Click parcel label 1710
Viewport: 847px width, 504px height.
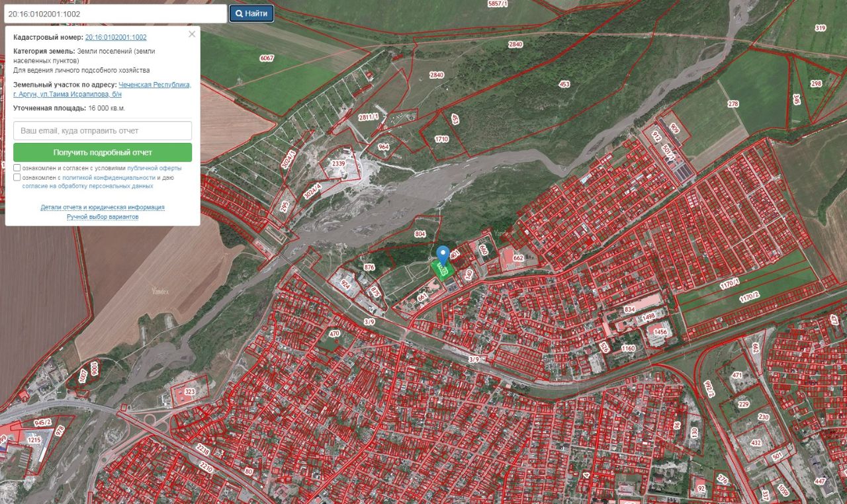441,139
